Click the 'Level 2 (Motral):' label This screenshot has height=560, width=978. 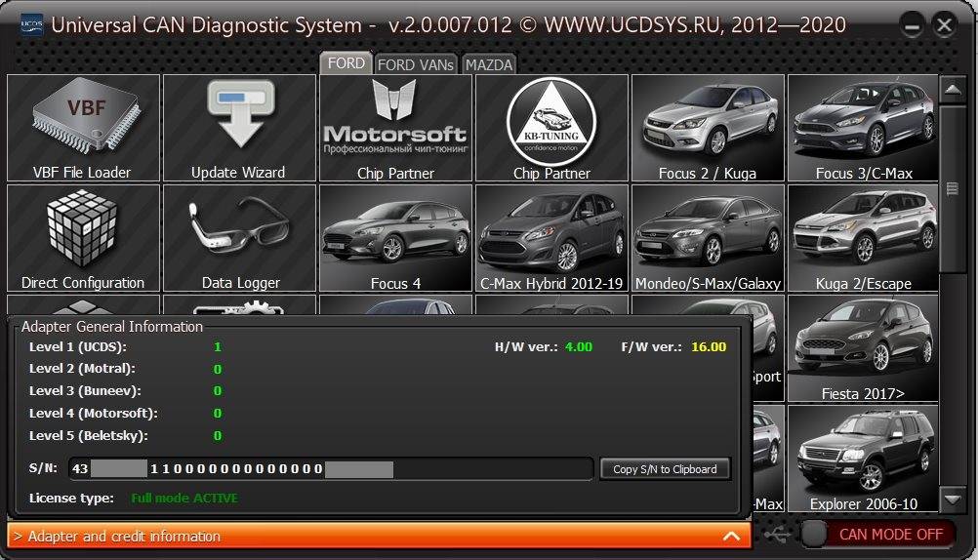click(82, 369)
